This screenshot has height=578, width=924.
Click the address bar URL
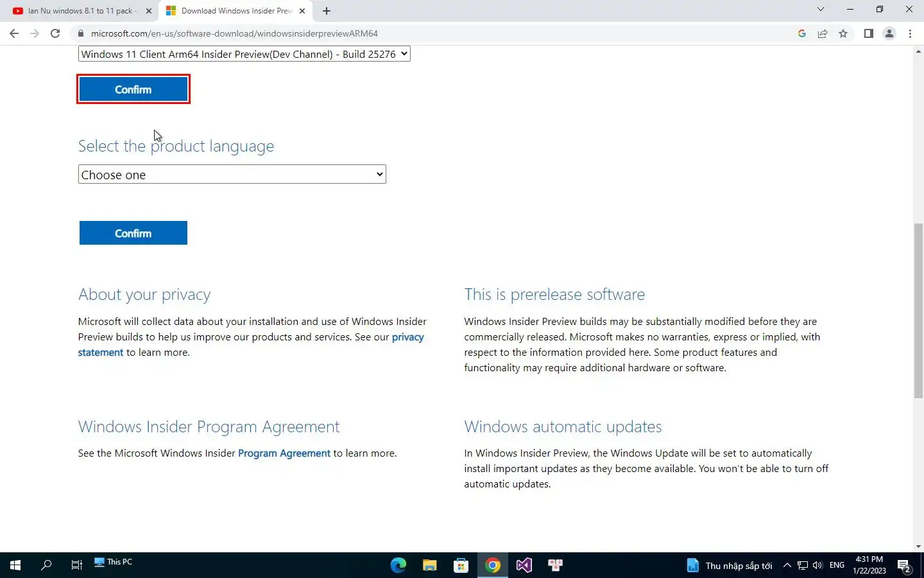234,33
